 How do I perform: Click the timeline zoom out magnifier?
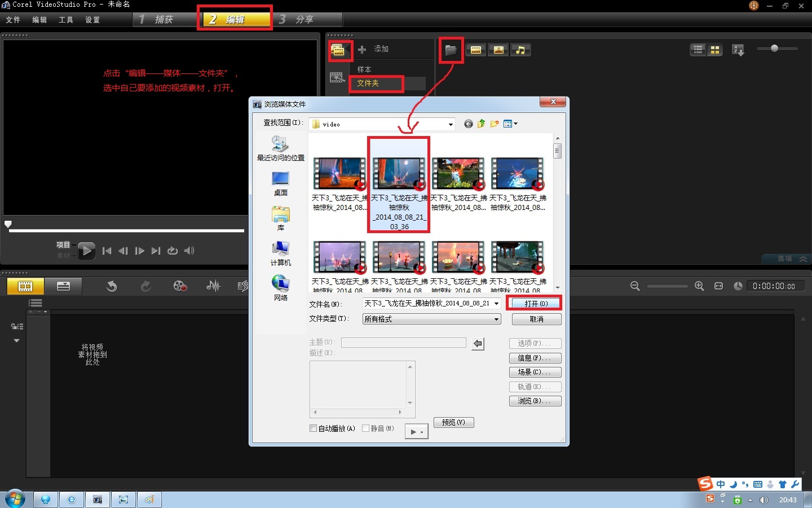point(635,286)
